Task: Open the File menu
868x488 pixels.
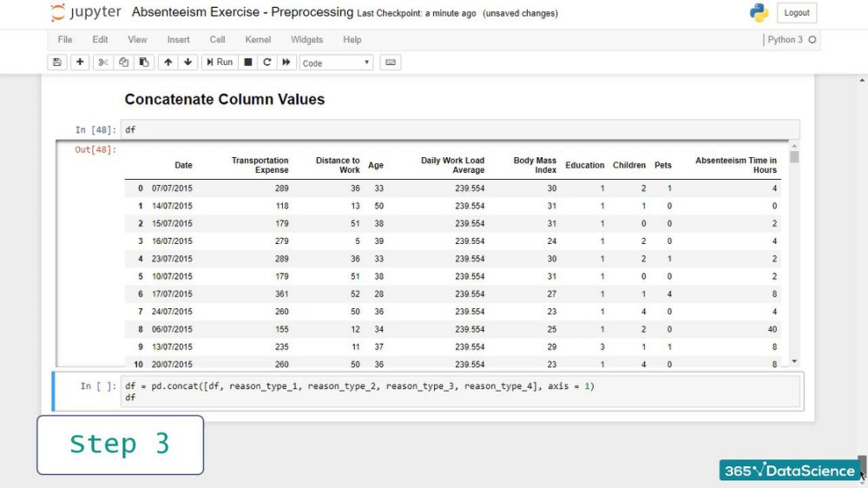Action: pos(65,40)
